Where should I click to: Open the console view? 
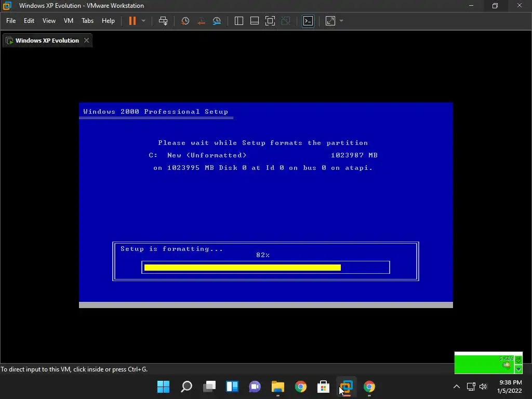pos(308,21)
